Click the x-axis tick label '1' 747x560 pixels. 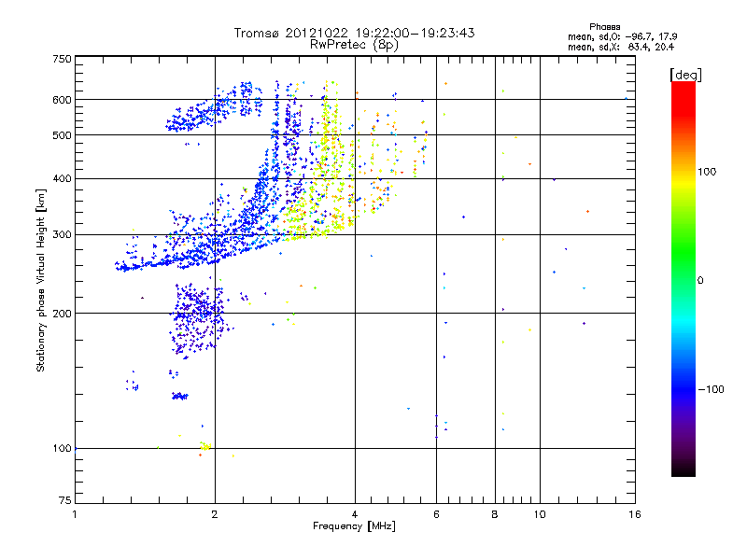[75, 514]
